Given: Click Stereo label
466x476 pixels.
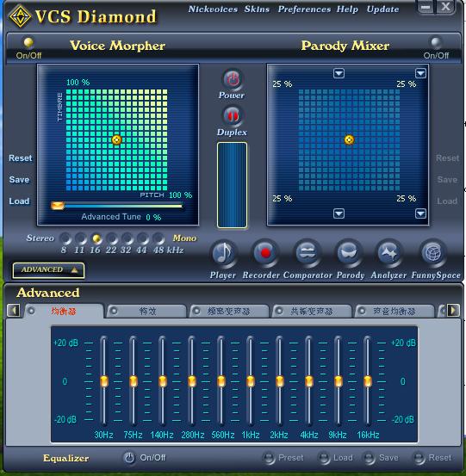Looking at the screenshot, I should click(x=40, y=238).
